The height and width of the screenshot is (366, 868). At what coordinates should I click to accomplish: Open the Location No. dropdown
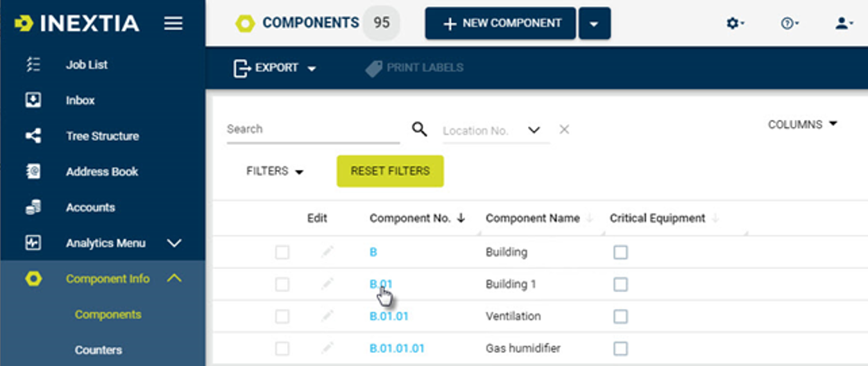point(534,130)
